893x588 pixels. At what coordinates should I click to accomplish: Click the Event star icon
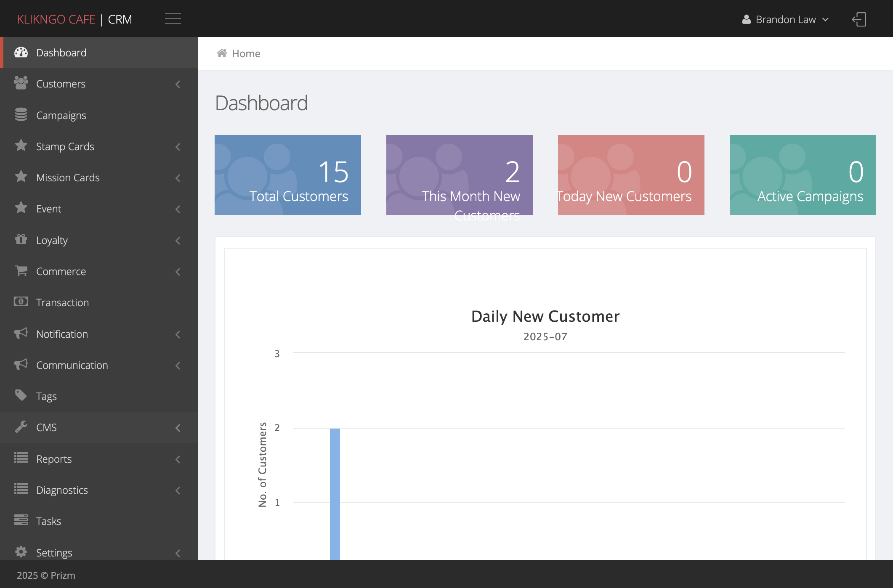coord(21,208)
